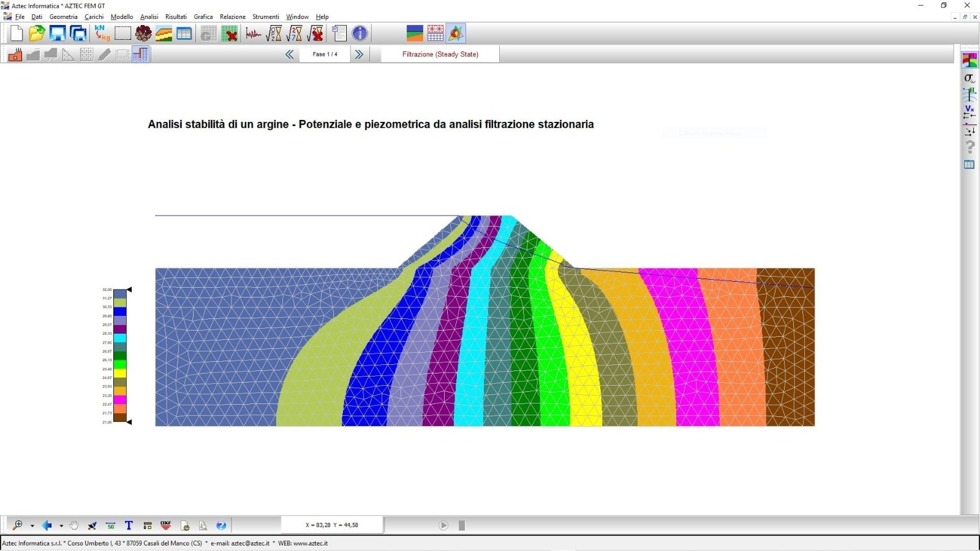Click the orange factory building icon
Image resolution: width=980 pixels, height=551 pixels.
15,54
